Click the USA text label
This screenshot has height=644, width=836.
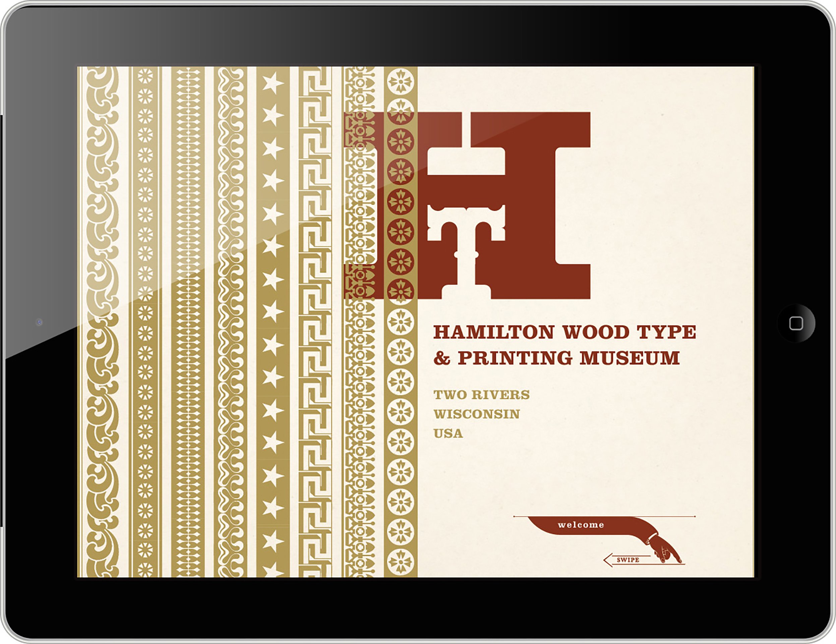(448, 433)
